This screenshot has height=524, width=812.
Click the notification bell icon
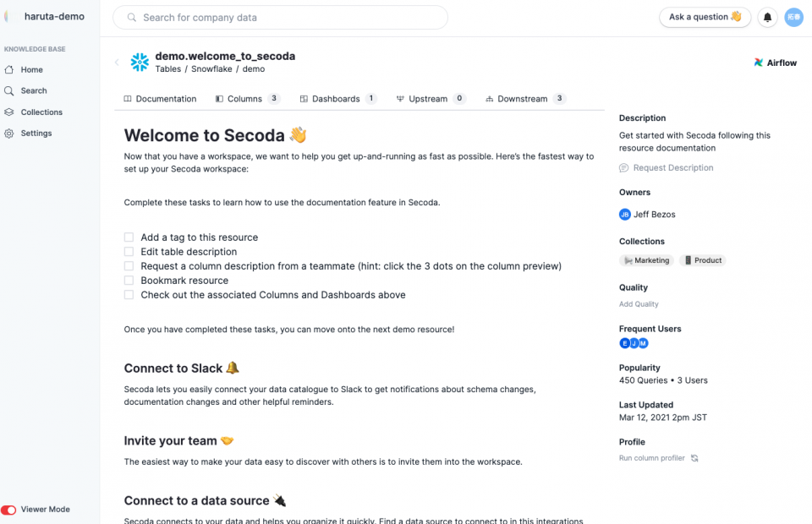[x=767, y=18]
